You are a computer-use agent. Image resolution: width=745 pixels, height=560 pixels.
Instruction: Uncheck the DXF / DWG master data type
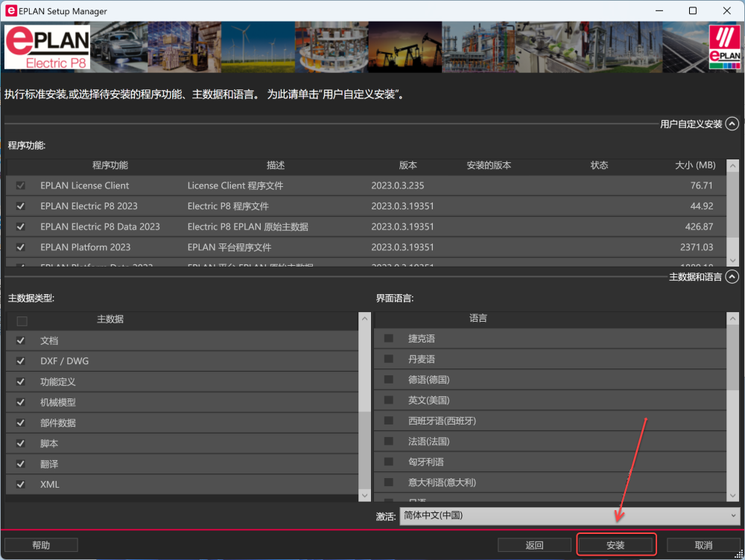20,361
